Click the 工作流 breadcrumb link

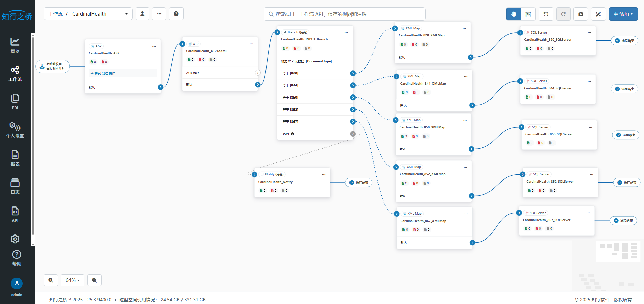coord(56,14)
